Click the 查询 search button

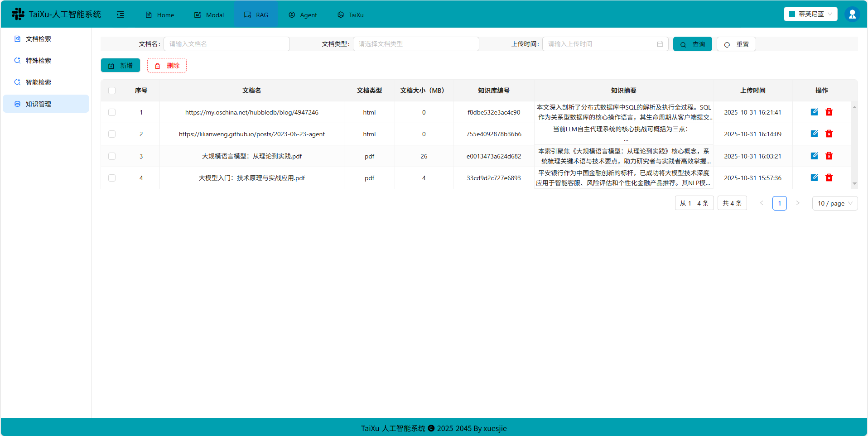tap(693, 44)
